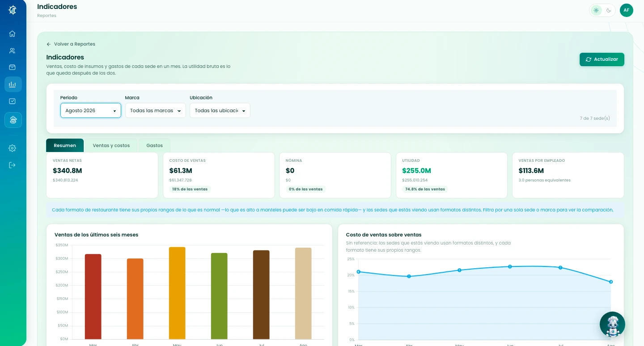Click the beige August sales bar
Image resolution: width=644 pixels, height=346 pixels.
pyautogui.click(x=303, y=293)
